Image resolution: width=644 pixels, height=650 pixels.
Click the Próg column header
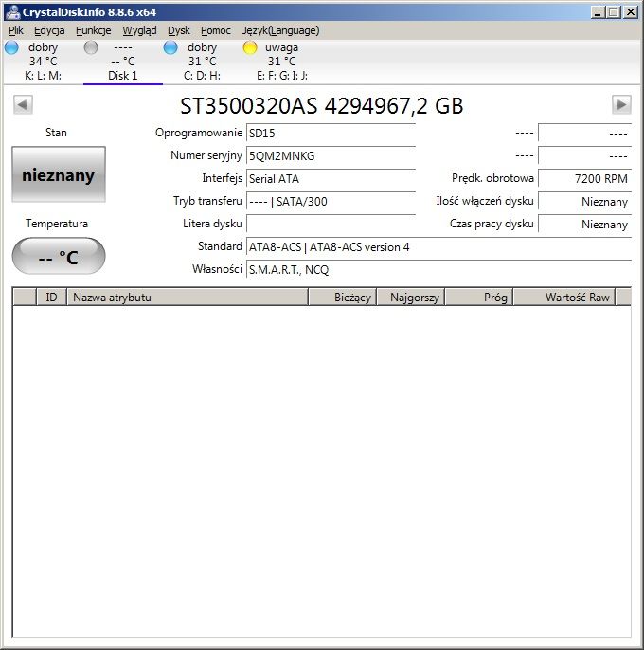(479, 298)
